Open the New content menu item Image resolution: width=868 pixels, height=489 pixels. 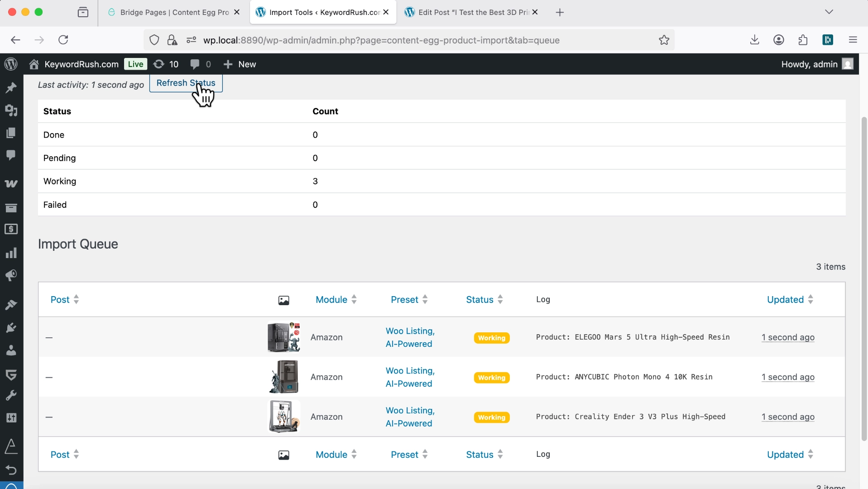[240, 64]
